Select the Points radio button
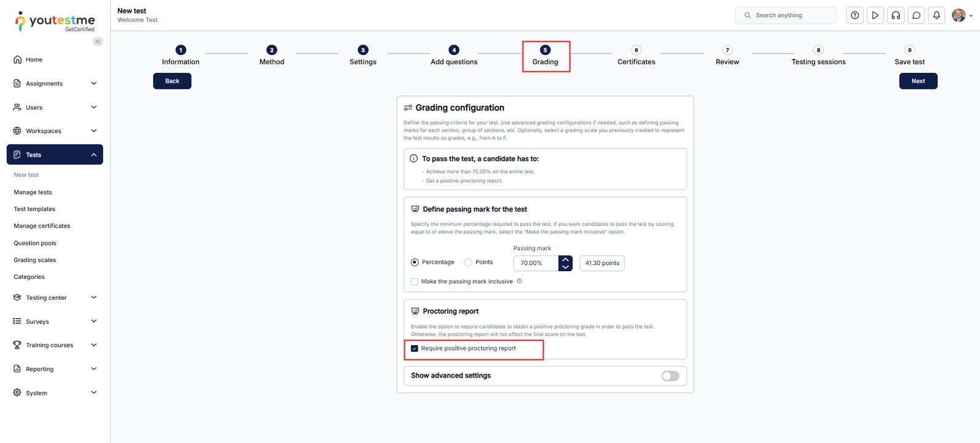This screenshot has height=443, width=980. tap(469, 262)
